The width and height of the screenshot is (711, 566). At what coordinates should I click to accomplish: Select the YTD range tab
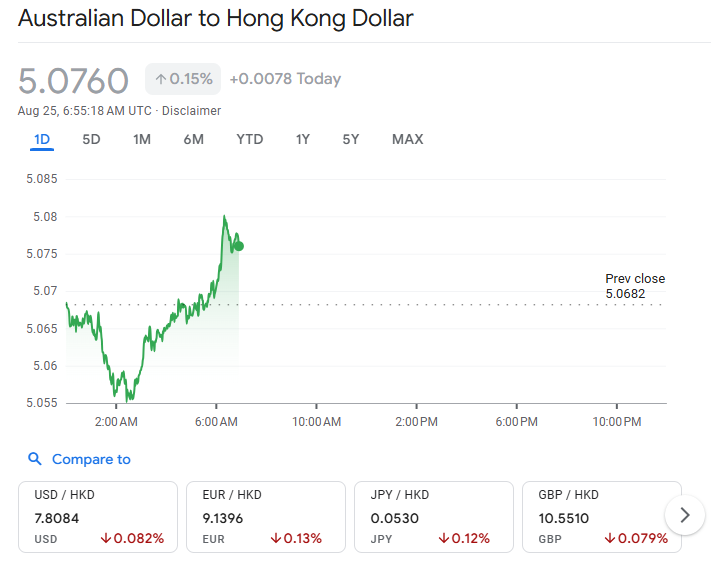click(x=250, y=139)
